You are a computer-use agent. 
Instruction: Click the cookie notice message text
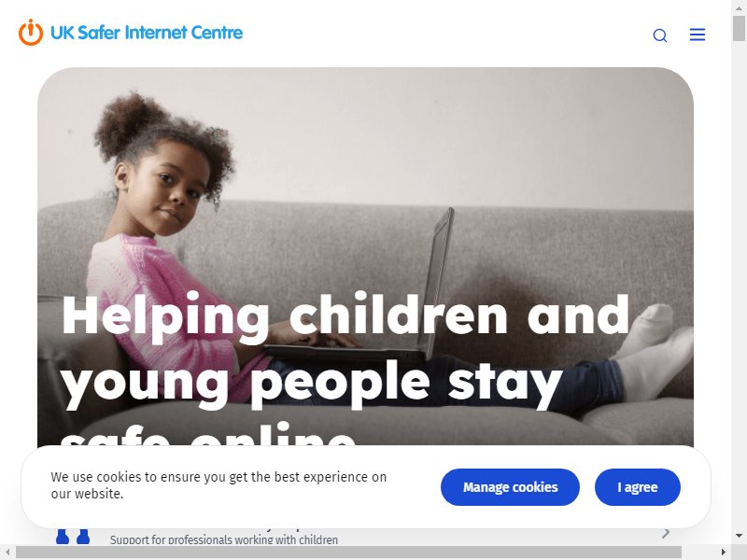pyautogui.click(x=218, y=485)
